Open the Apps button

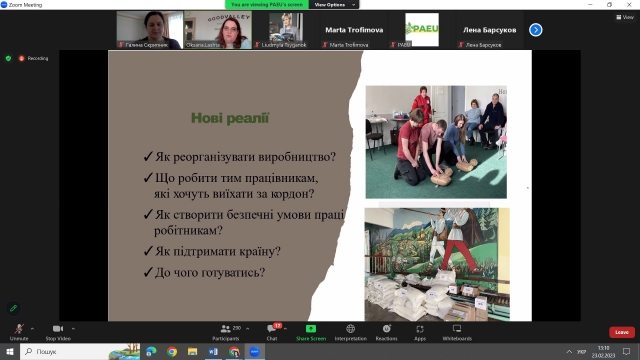coord(420,332)
